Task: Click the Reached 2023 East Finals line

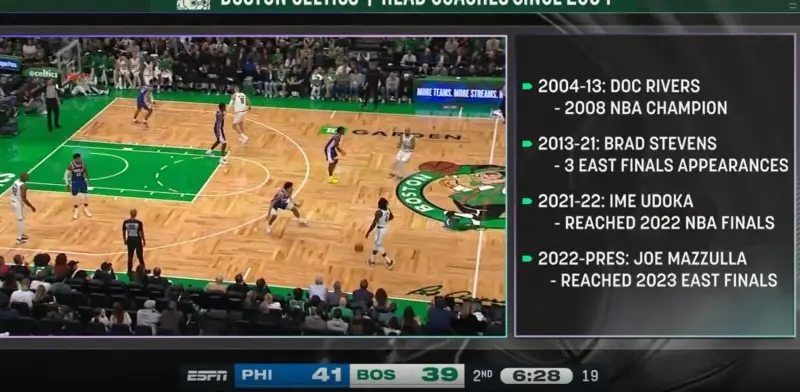Action: pyautogui.click(x=664, y=280)
